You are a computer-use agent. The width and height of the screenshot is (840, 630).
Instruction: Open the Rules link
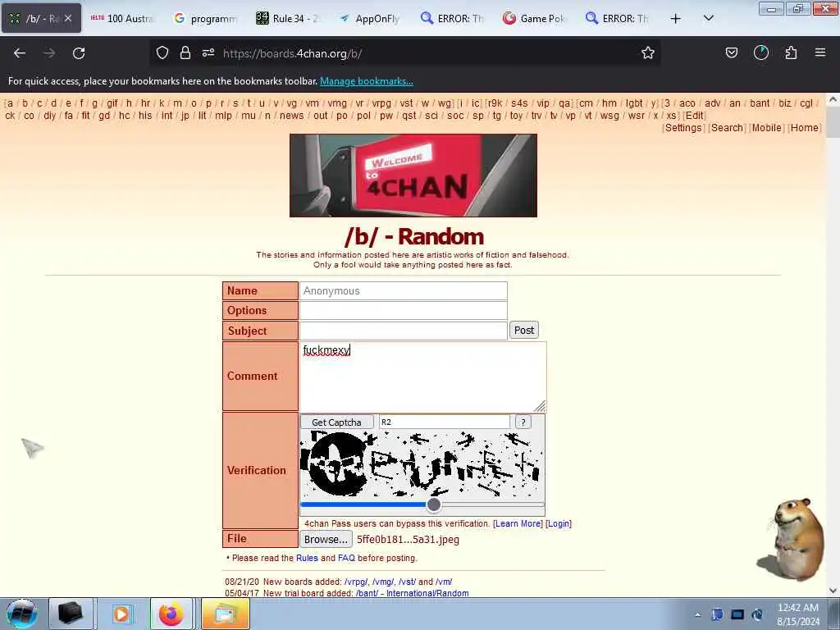(307, 558)
